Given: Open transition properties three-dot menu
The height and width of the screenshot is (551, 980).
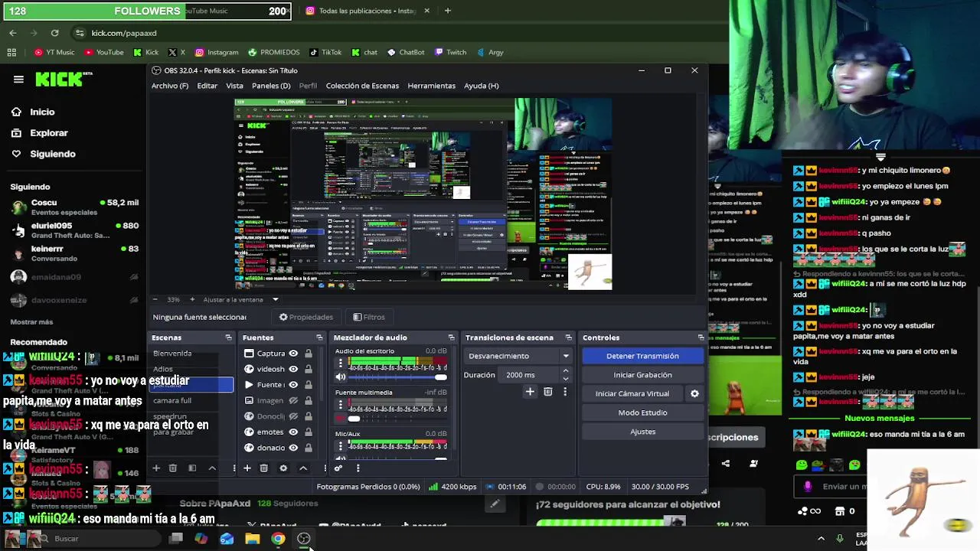Looking at the screenshot, I should (565, 392).
